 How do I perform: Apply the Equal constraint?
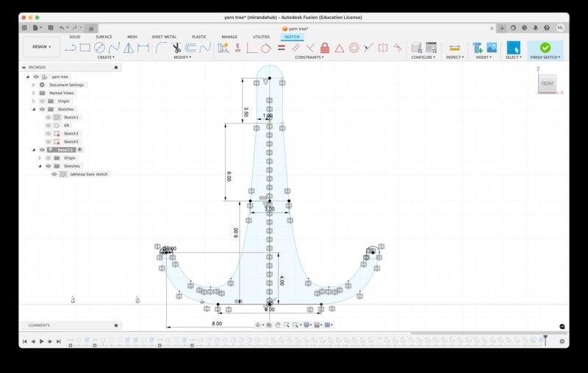click(281, 48)
